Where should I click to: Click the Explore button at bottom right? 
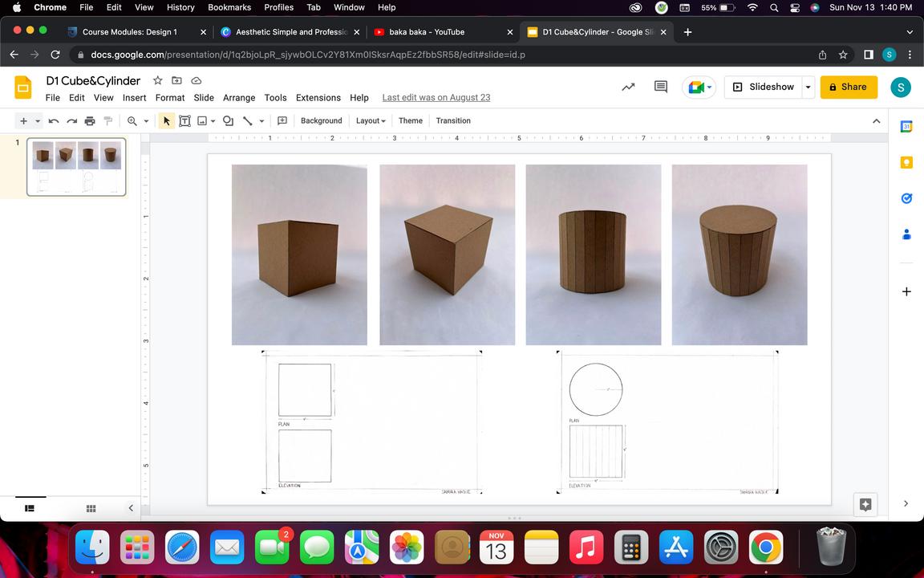(865, 504)
